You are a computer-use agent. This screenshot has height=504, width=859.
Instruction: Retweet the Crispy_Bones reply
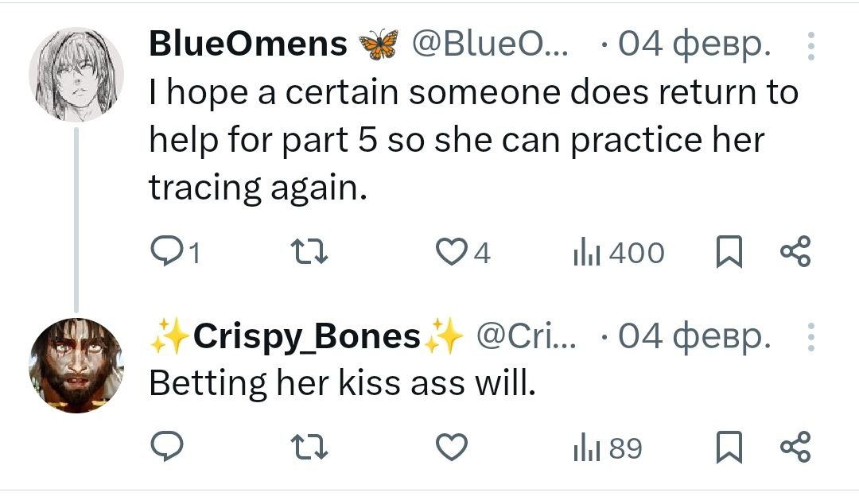pos(309,447)
